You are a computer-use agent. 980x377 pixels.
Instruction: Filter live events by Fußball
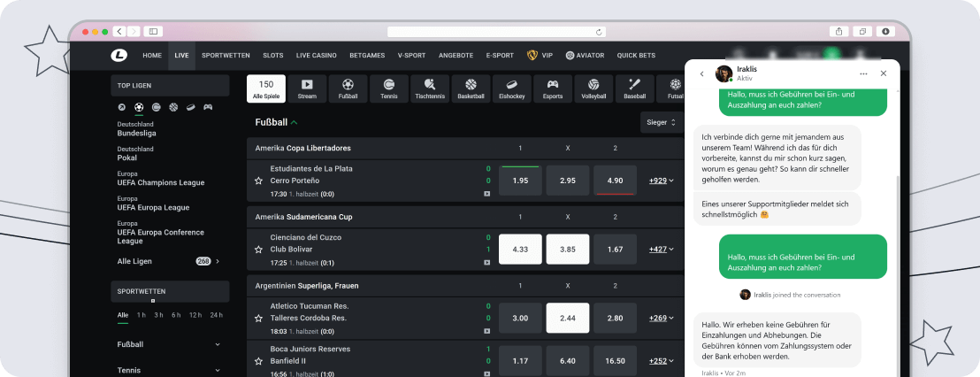coord(348,88)
